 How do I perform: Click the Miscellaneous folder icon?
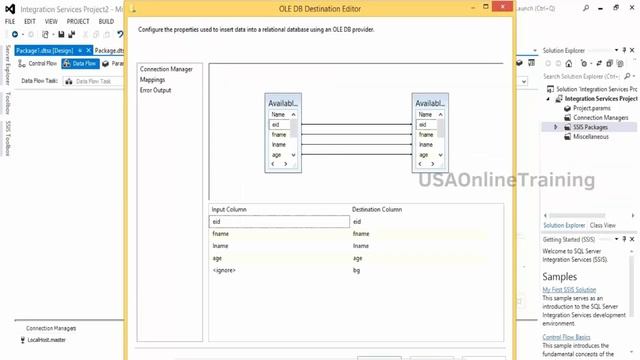click(x=567, y=137)
